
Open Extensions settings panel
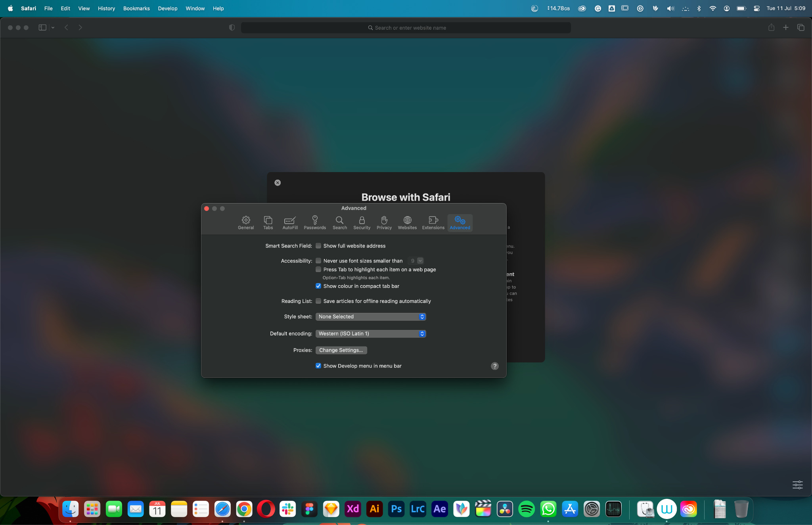point(433,222)
